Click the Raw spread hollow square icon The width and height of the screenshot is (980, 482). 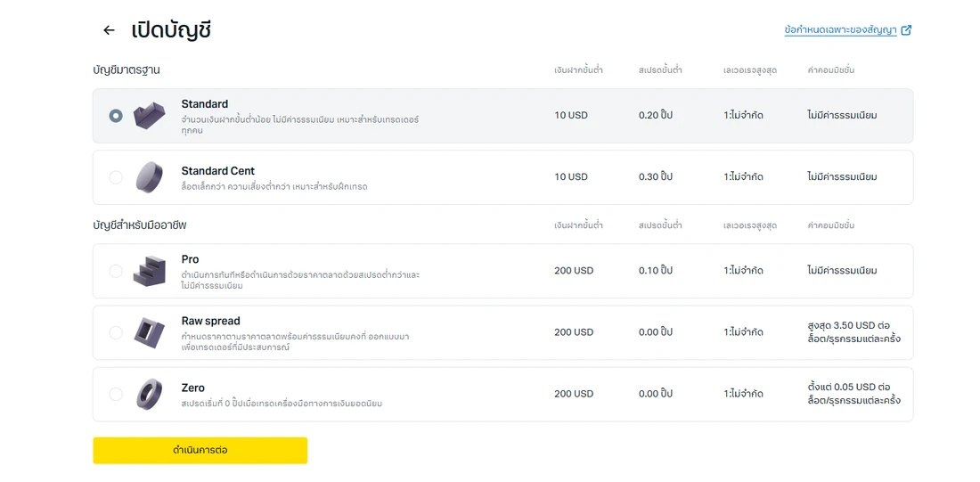coord(150,332)
